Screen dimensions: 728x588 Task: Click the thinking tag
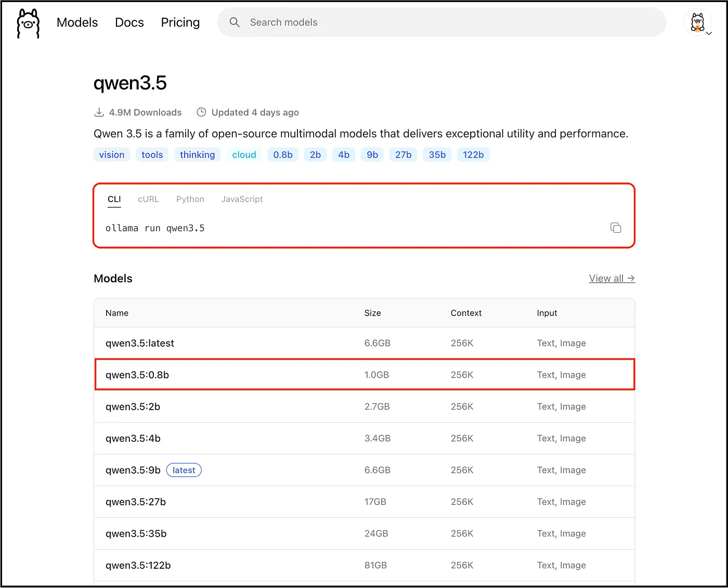[198, 154]
